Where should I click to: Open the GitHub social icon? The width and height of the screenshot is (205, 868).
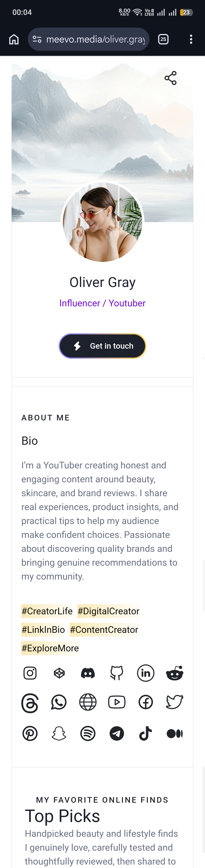[x=117, y=673]
